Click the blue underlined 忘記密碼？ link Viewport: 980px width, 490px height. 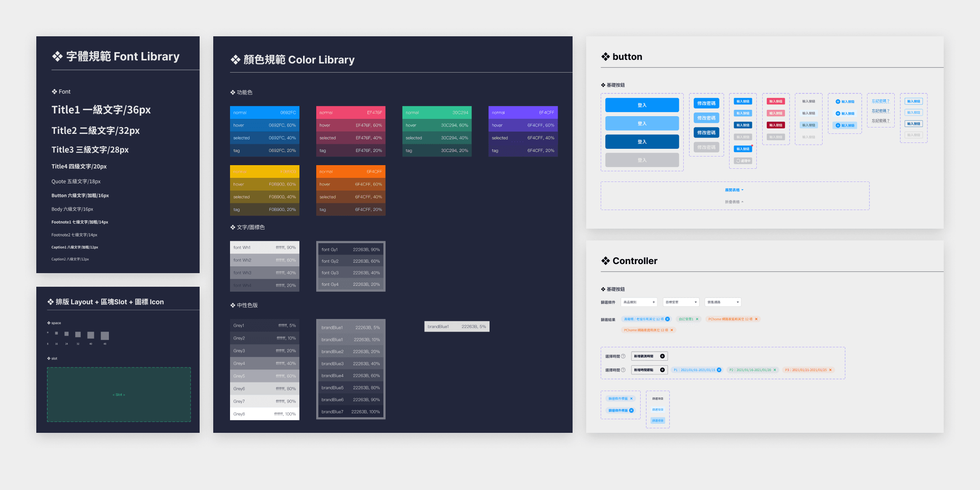point(880,101)
